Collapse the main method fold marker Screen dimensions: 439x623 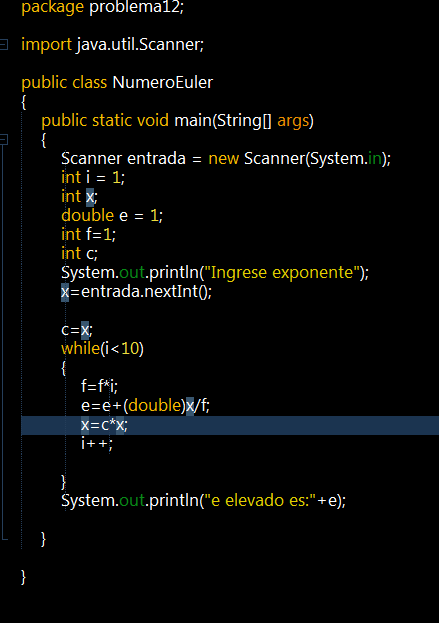4,139
